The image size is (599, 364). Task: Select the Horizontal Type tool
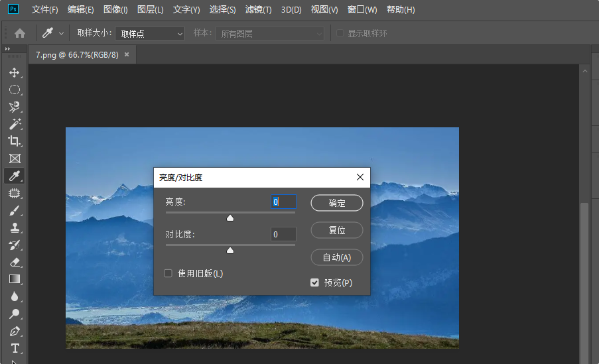click(15, 348)
